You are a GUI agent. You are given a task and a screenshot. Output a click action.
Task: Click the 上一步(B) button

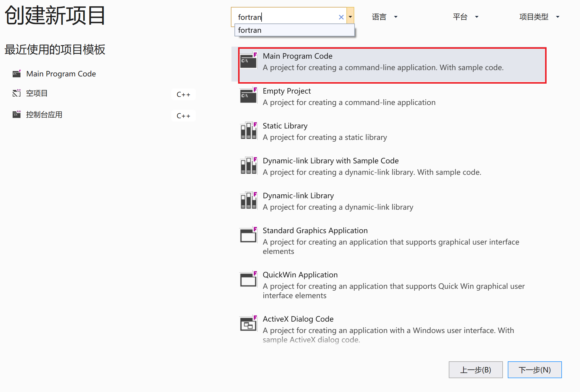pos(476,370)
